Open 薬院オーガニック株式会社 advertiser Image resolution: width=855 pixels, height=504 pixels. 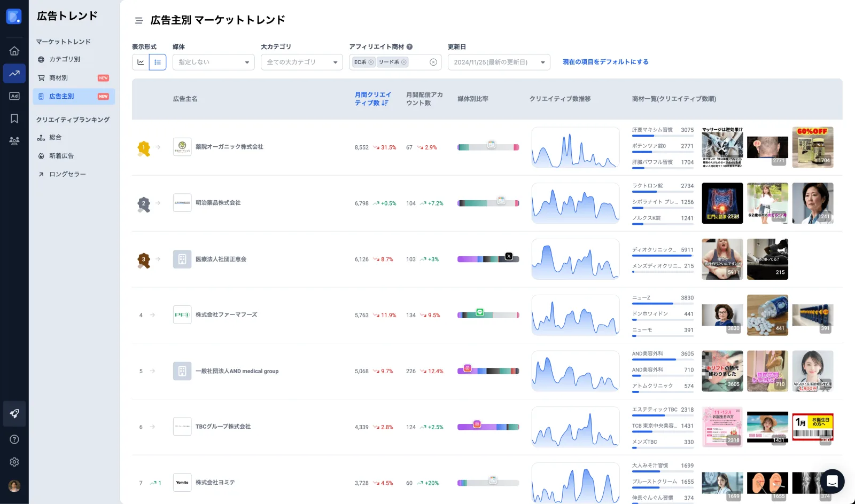click(229, 147)
